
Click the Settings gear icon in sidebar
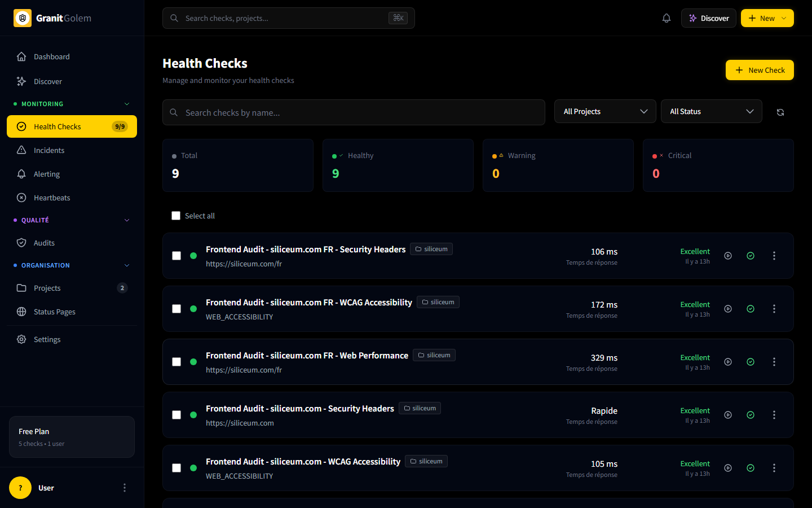click(x=21, y=339)
